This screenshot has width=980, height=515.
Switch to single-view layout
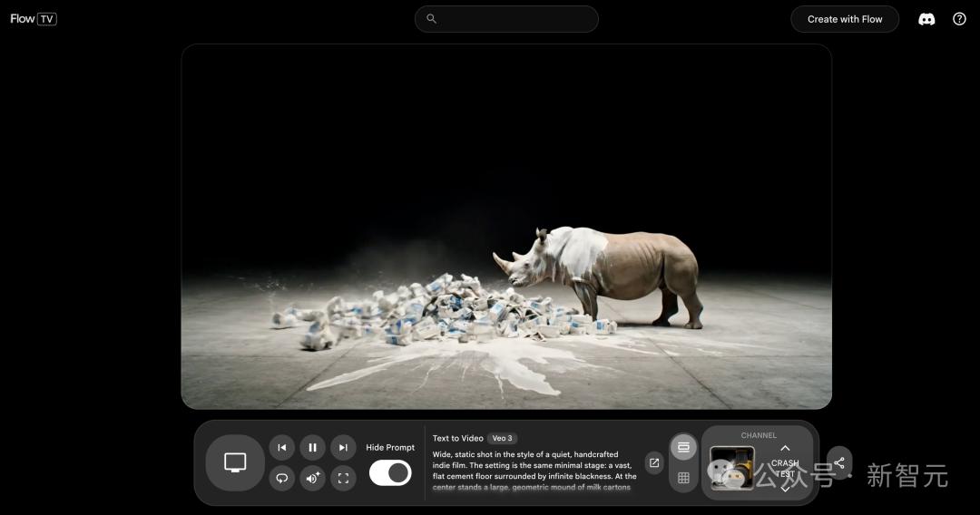(683, 447)
